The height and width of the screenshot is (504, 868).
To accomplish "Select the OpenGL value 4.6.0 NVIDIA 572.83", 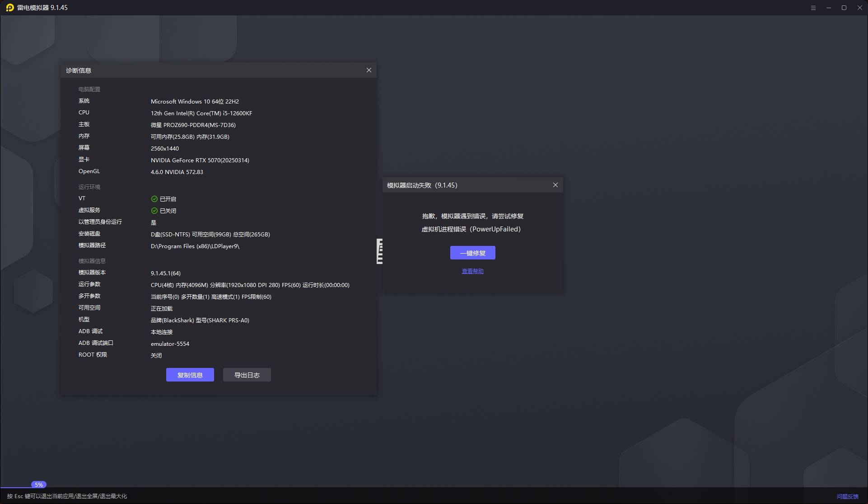I will [x=177, y=172].
